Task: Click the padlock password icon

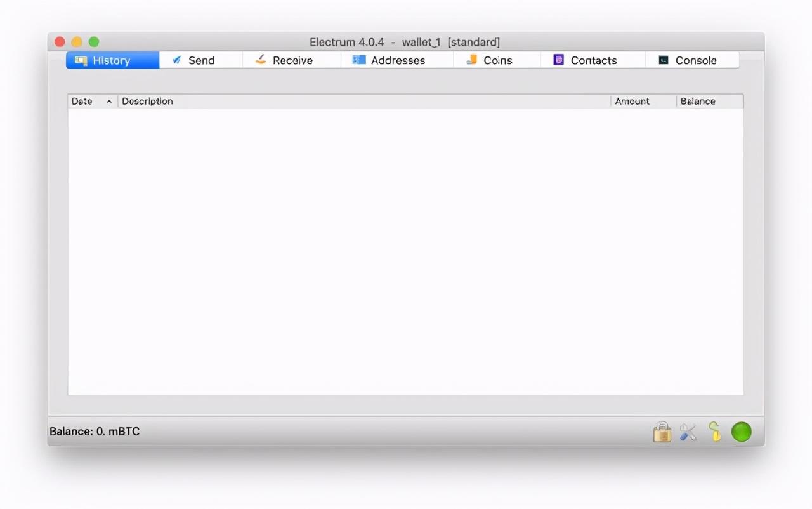Action: [x=662, y=432]
